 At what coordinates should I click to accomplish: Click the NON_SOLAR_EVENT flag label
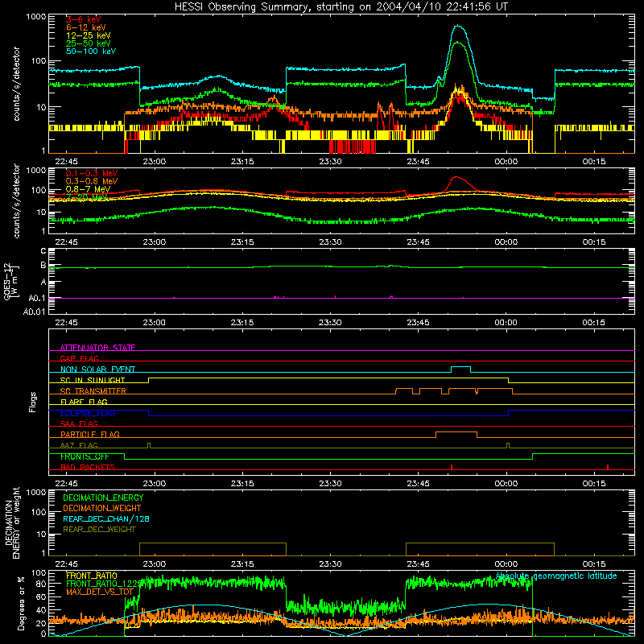[x=97, y=369]
